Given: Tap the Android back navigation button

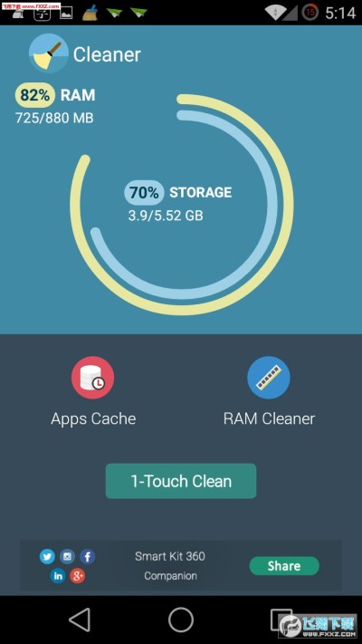Looking at the screenshot, I should pos(80,620).
